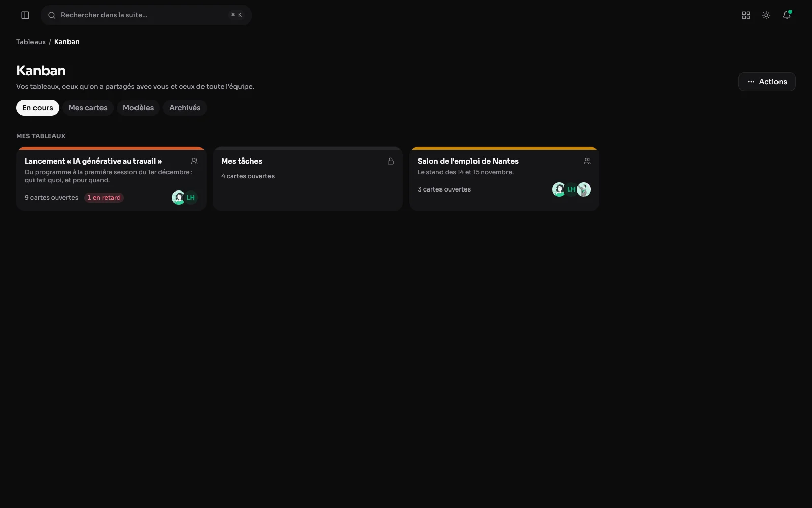Image resolution: width=812 pixels, height=508 pixels.
Task: Click the ⌘ K shortcut hint
Action: pyautogui.click(x=236, y=15)
